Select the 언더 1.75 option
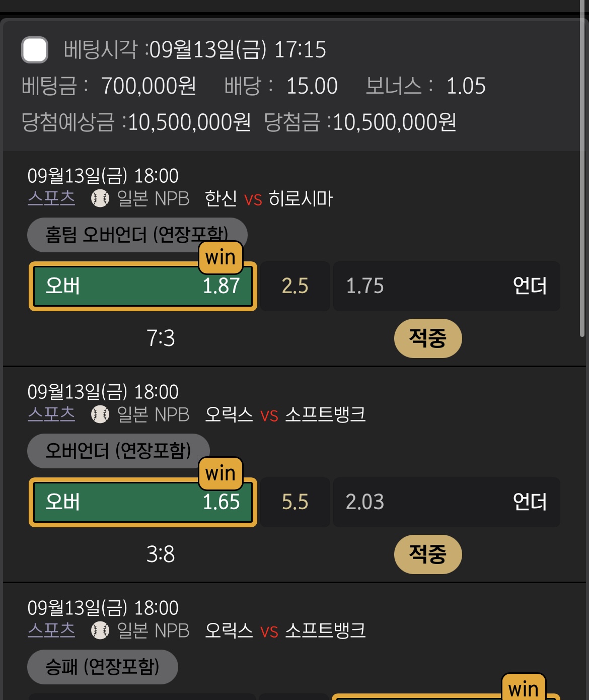 446,286
